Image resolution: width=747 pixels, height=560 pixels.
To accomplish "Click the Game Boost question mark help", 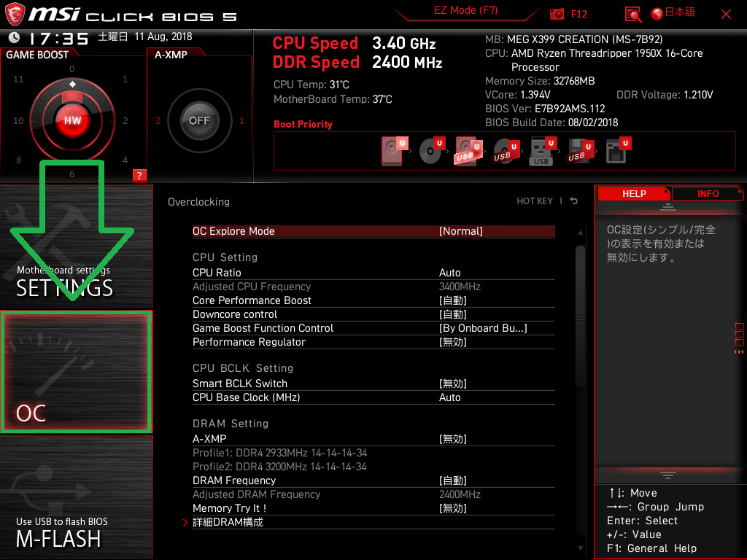I will click(139, 175).
